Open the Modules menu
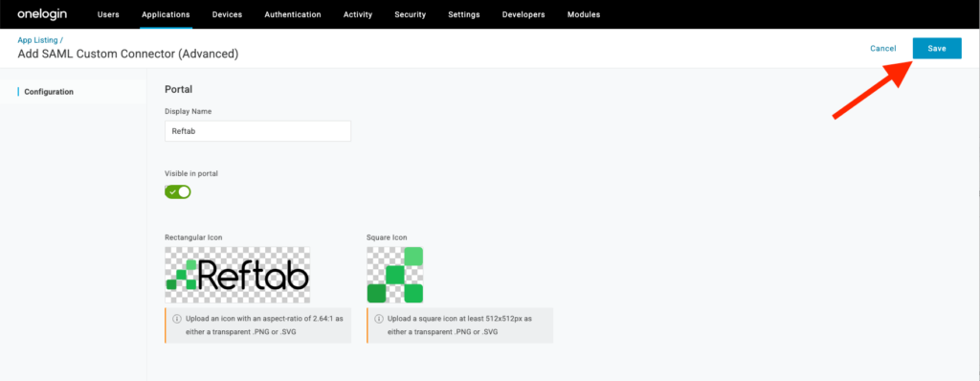The height and width of the screenshot is (381, 980). point(583,14)
